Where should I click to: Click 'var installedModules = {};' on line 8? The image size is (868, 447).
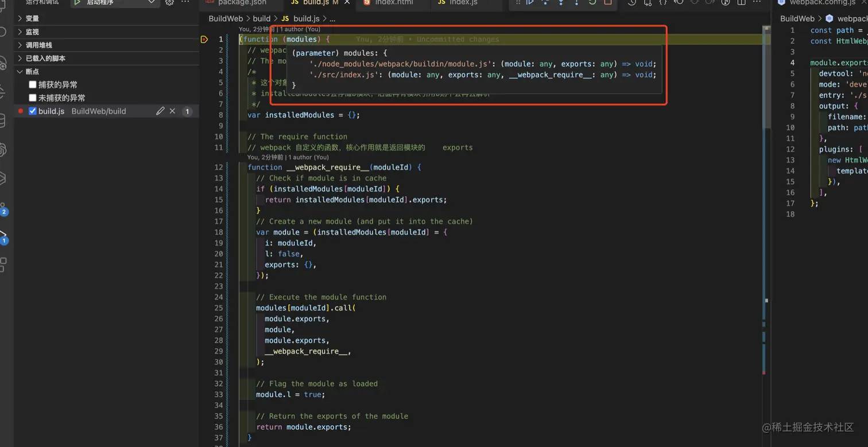point(304,115)
